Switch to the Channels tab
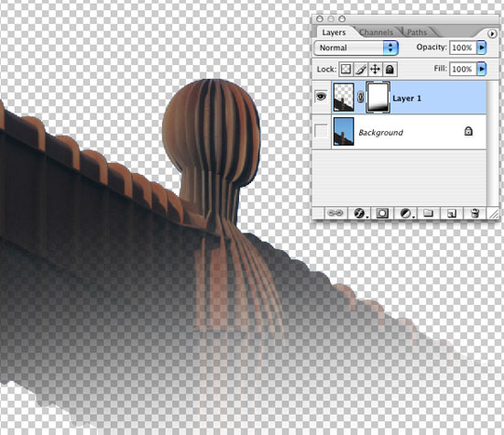The width and height of the screenshot is (504, 435). pos(376,32)
